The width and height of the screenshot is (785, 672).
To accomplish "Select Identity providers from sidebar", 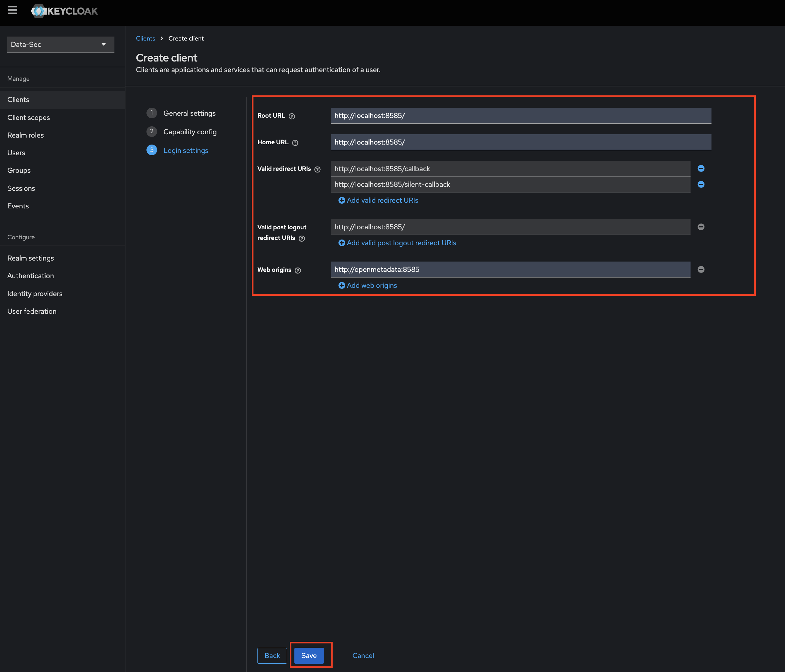I will pyautogui.click(x=35, y=293).
